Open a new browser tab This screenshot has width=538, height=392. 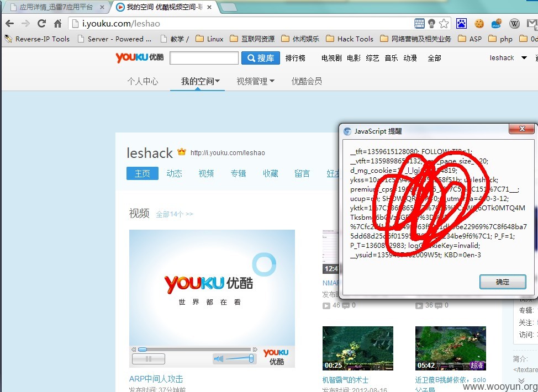[x=228, y=7]
